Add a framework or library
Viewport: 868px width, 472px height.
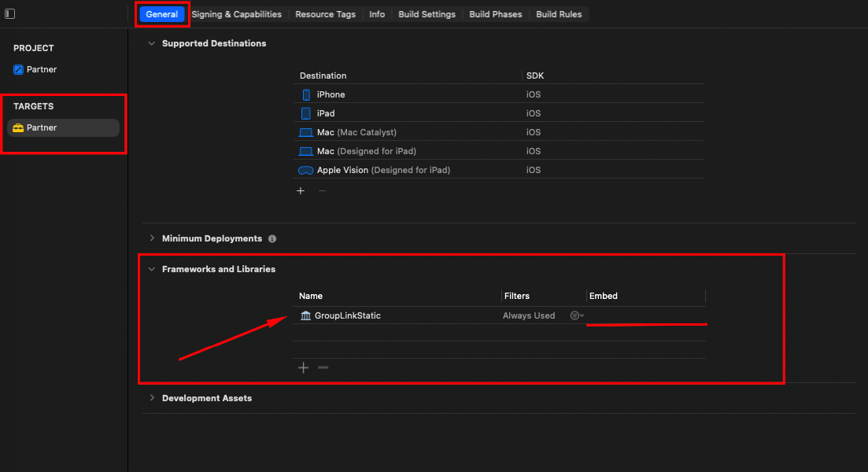click(303, 367)
